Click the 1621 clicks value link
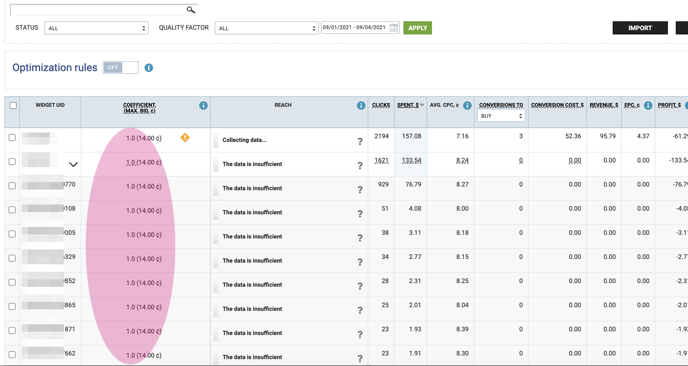The image size is (688, 366). [x=381, y=161]
